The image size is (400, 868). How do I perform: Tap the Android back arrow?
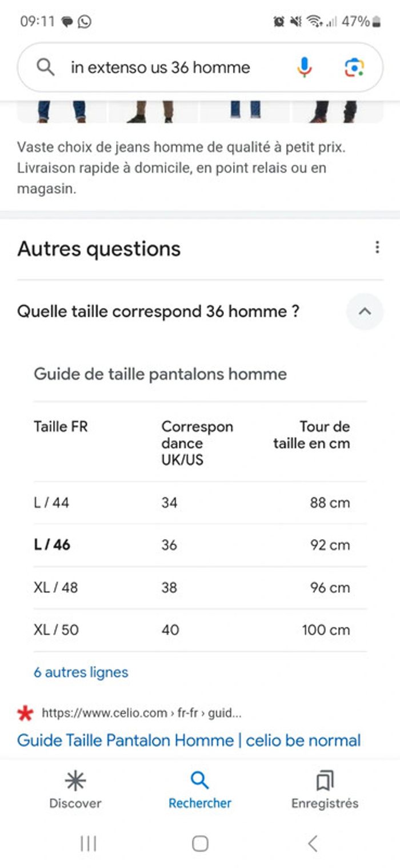coord(312,843)
